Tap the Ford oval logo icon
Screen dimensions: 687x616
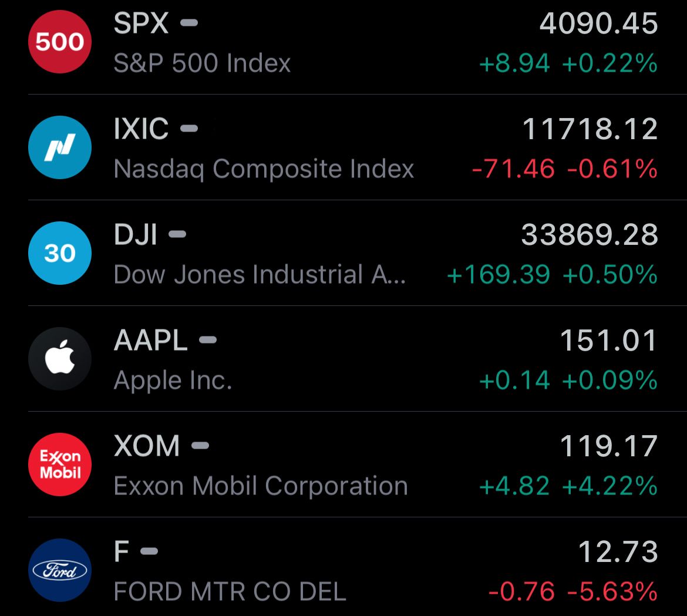(60, 570)
